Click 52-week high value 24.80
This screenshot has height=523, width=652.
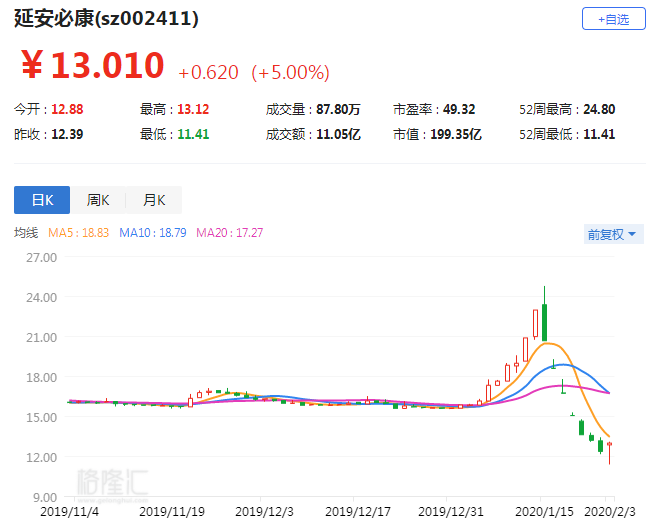point(599,109)
